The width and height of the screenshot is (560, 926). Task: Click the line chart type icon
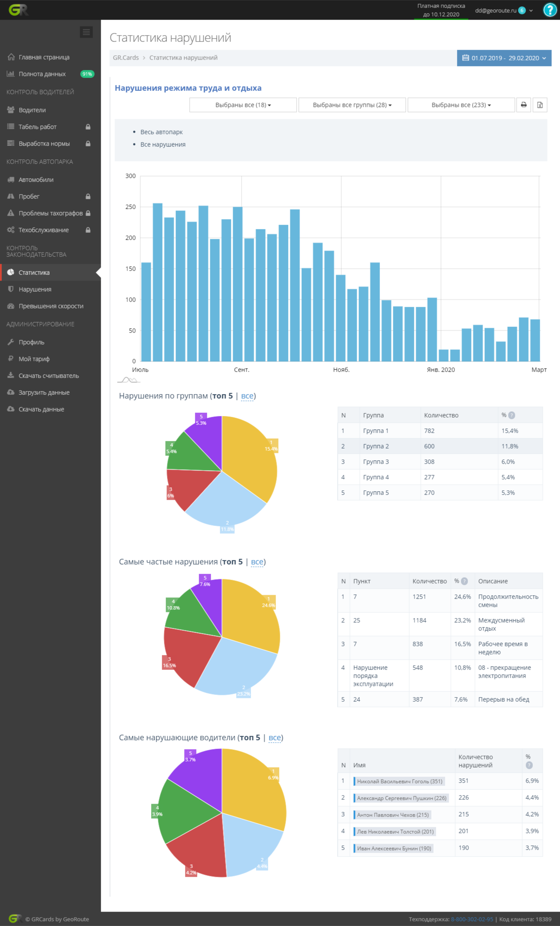129,380
